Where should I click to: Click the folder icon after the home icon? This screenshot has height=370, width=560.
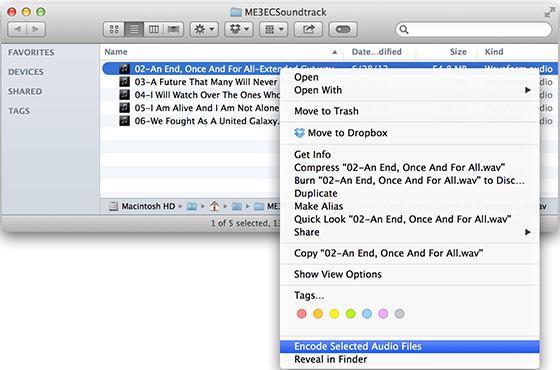[x=236, y=206]
